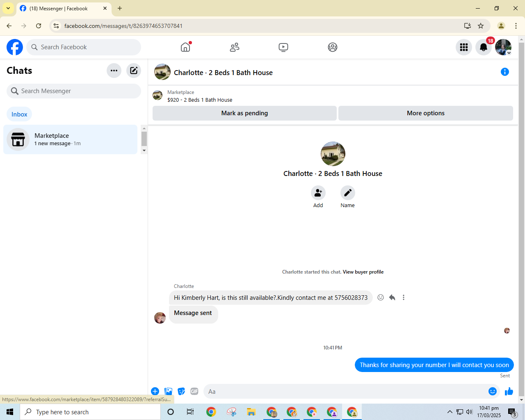Open the Groups icon in top navigation

333,47
